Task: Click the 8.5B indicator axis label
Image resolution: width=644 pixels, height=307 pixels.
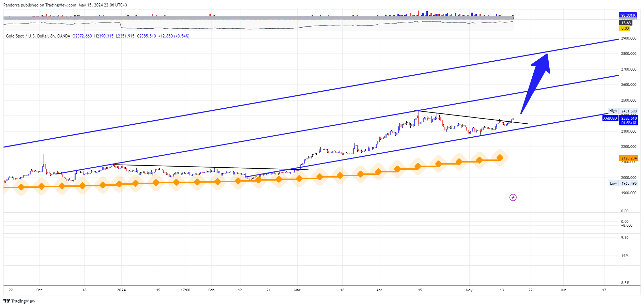Action: [625, 283]
